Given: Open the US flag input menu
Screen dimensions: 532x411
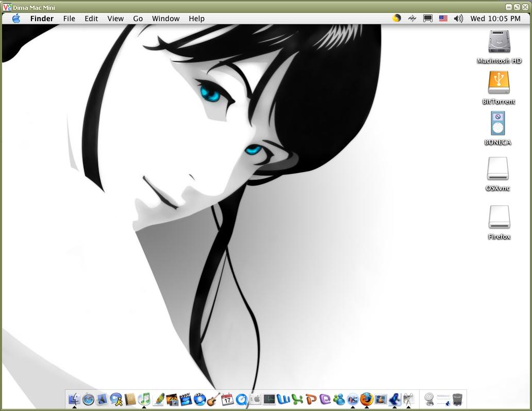Looking at the screenshot, I should pyautogui.click(x=443, y=19).
